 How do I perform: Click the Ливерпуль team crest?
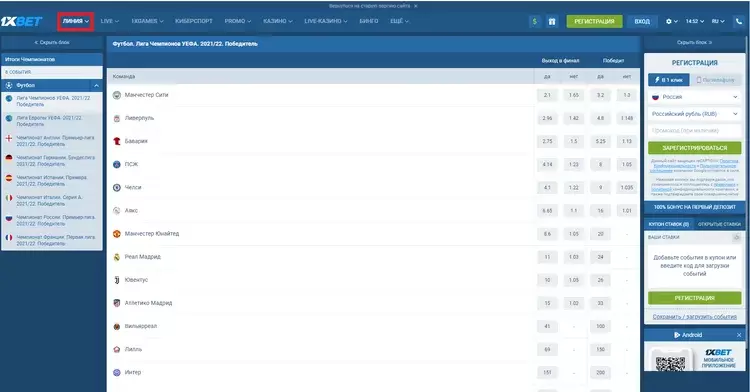point(117,118)
